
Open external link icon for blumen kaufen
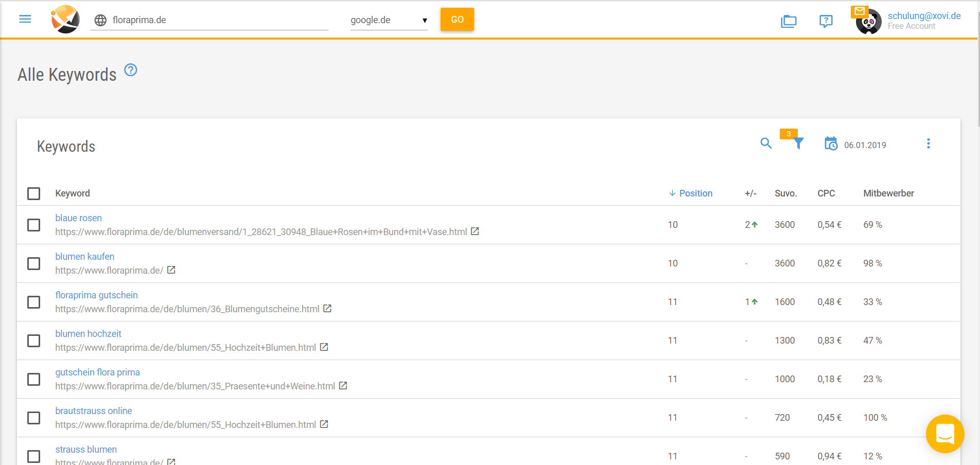click(171, 270)
